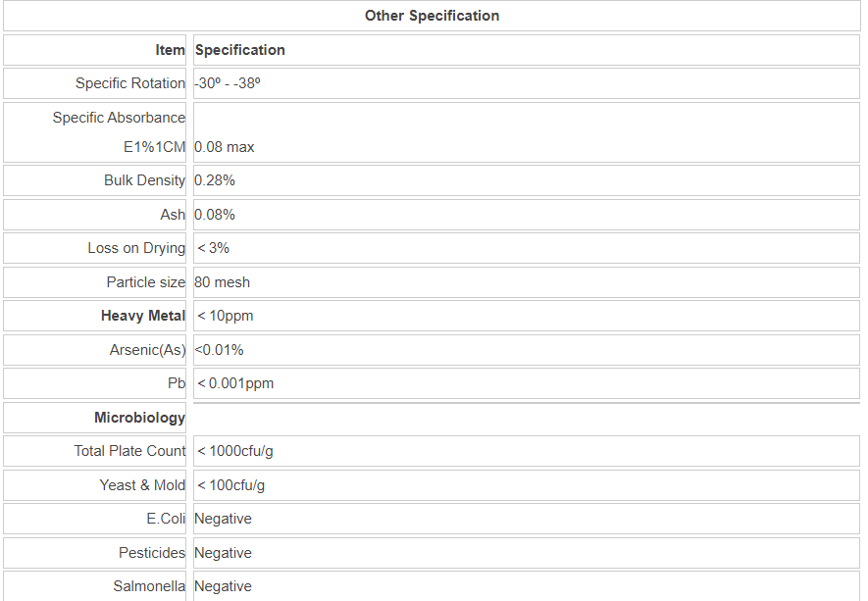This screenshot has height=601, width=868.
Task: Select the 0.08 max absorbance value
Action: pos(225,147)
